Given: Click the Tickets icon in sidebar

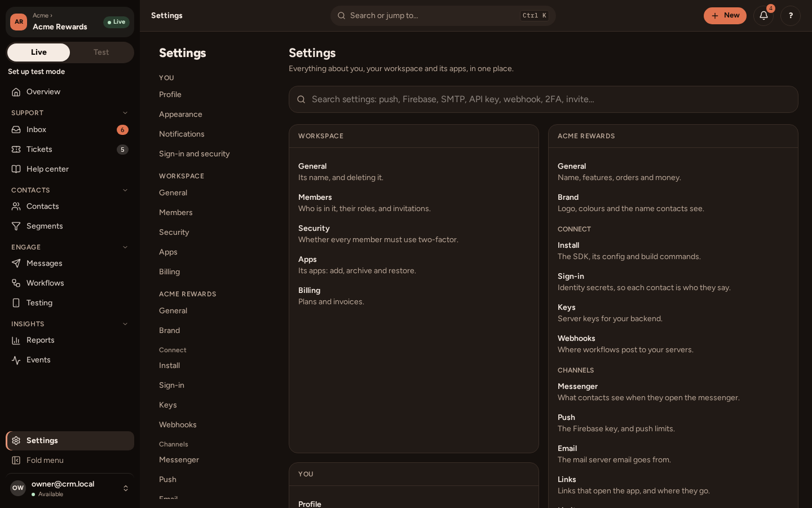Looking at the screenshot, I should point(16,150).
